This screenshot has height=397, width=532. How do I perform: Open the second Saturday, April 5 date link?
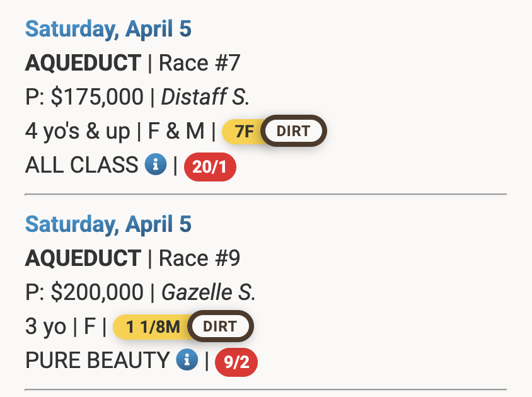click(x=108, y=224)
